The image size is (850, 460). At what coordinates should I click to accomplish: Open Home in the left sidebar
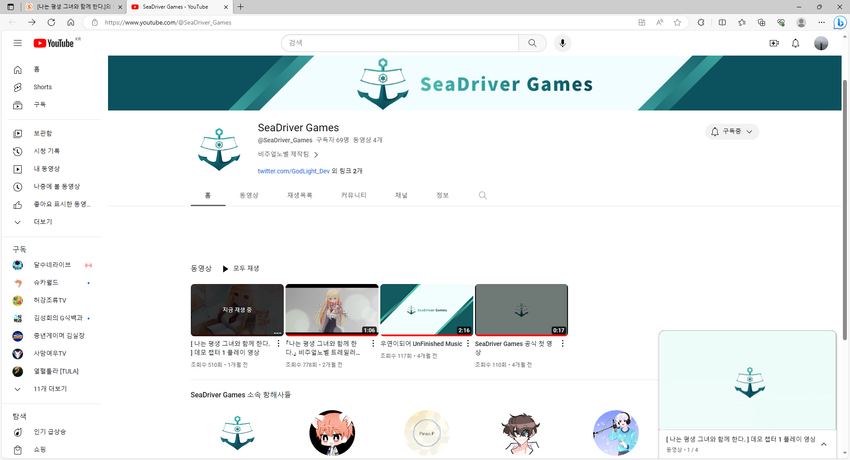51,69
